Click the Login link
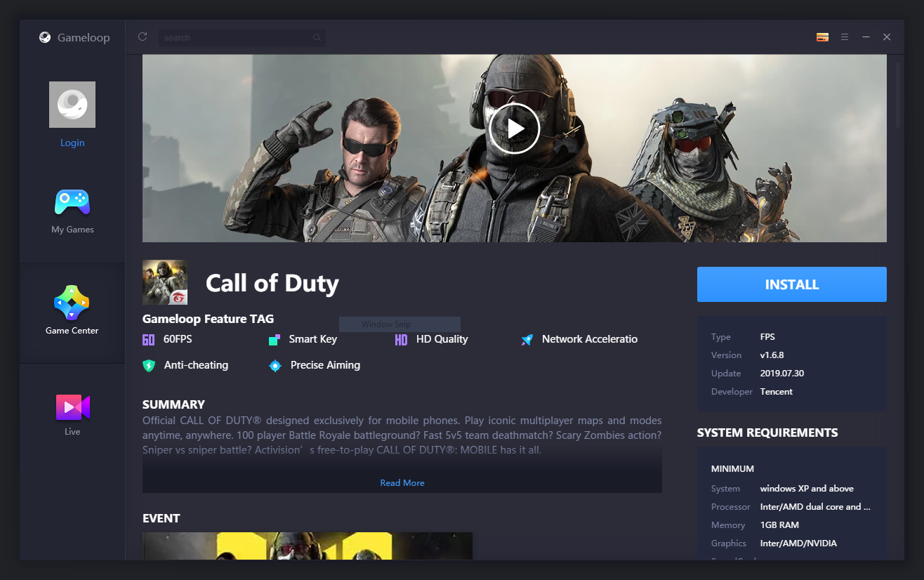This screenshot has height=580, width=924. coord(72,143)
